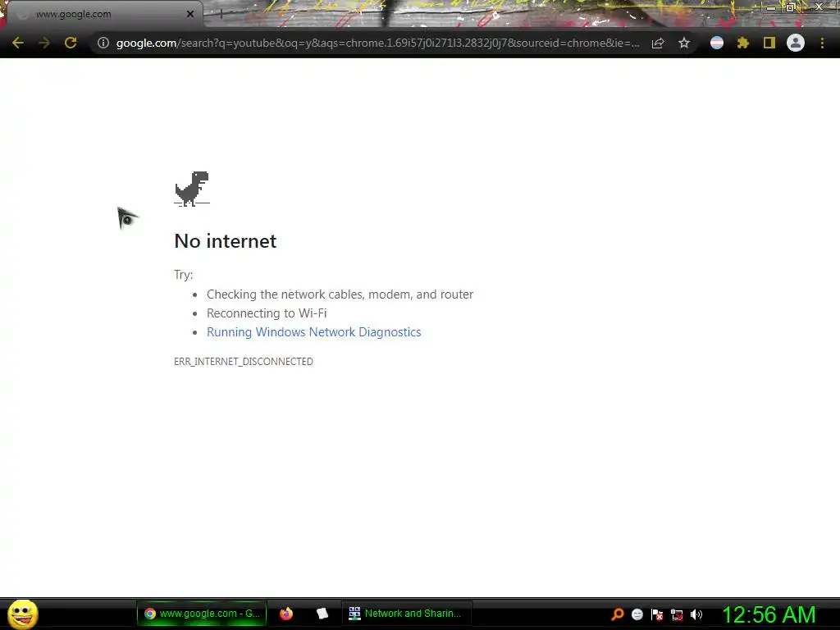The height and width of the screenshot is (630, 840).
Task: Go back with the browser back arrow
Action: tap(18, 43)
